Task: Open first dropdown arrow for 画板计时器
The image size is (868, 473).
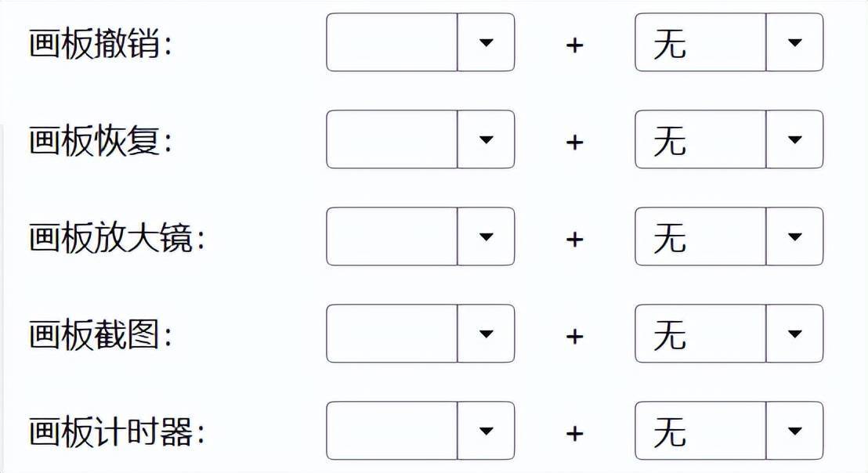Action: (x=486, y=431)
